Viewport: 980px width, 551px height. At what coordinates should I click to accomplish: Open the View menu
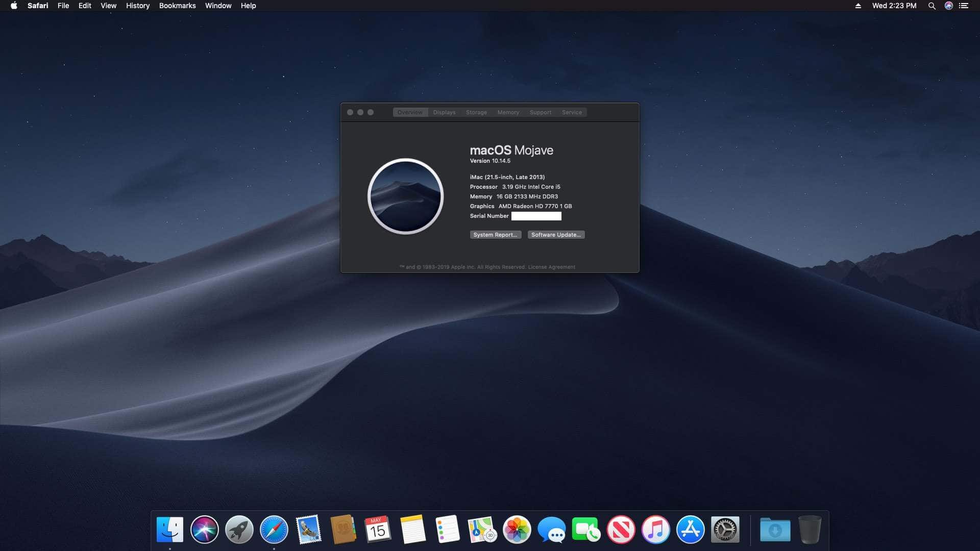tap(108, 6)
